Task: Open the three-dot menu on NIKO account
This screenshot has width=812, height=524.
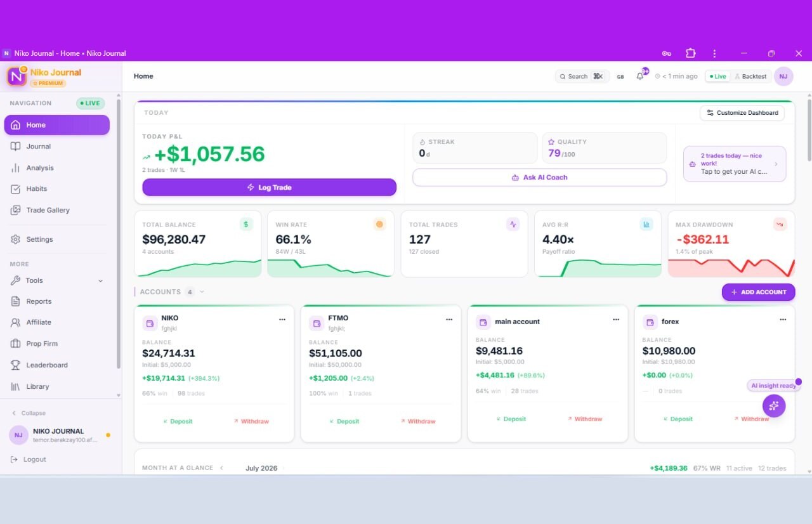Action: coord(282,320)
